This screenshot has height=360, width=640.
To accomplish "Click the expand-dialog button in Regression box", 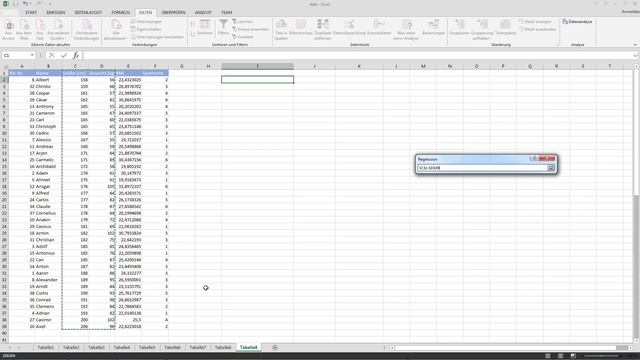I will click(x=551, y=168).
